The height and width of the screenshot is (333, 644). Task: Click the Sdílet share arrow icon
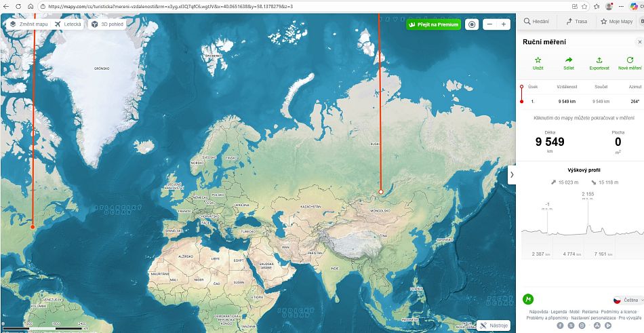point(569,60)
